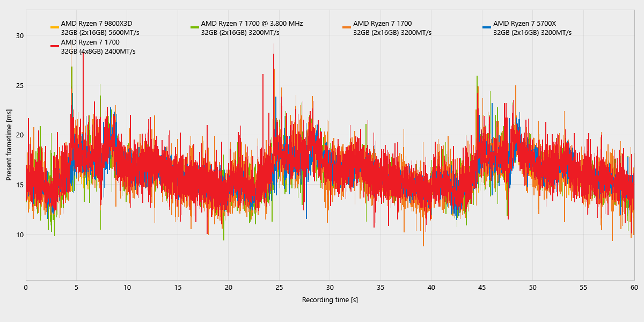The width and height of the screenshot is (644, 322).
Task: Click the green Ryzen 7 1700 @ 3.800 MHz swatch
Action: [195, 27]
